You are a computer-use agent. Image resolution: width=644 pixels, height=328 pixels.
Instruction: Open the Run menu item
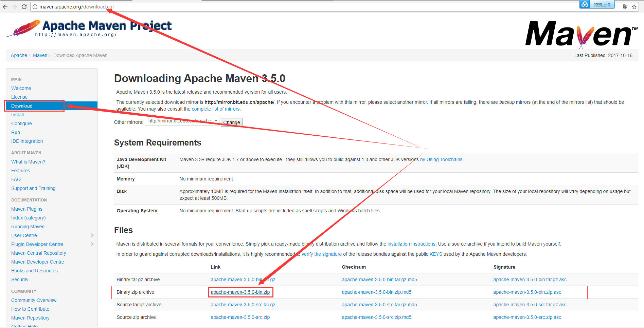tap(16, 132)
